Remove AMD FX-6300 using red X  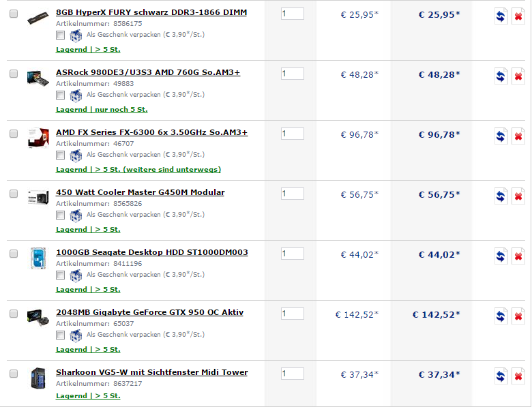pyautogui.click(x=518, y=136)
